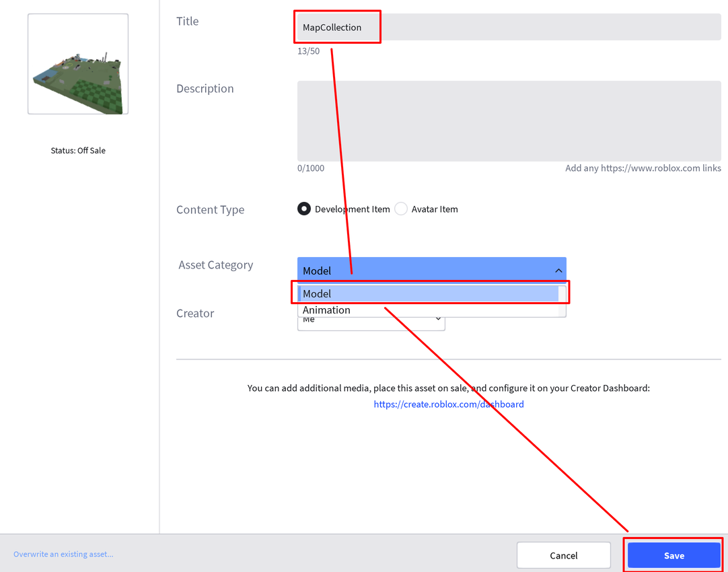Viewport: 728px width, 572px height.
Task: Open the create.roblox.com dashboard link
Action: coord(449,404)
